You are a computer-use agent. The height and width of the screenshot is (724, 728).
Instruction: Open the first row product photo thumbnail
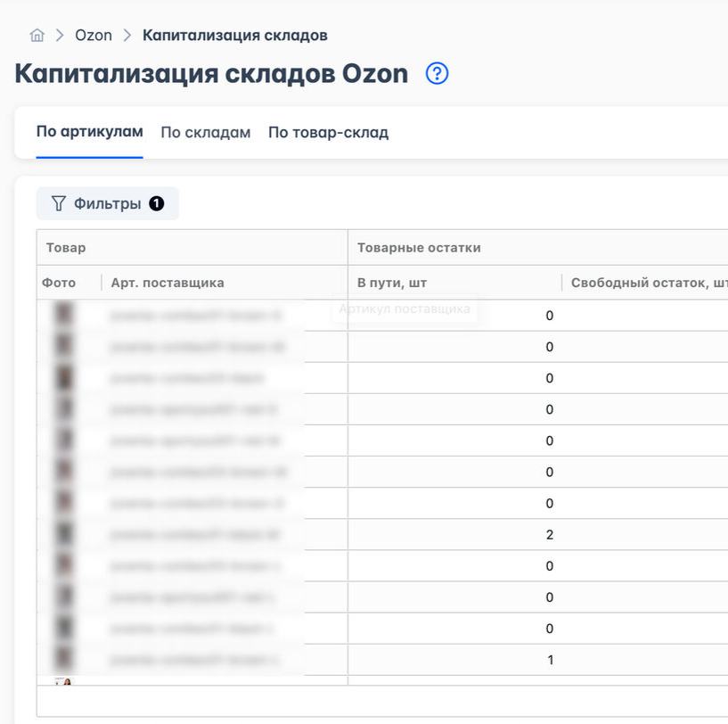(x=64, y=314)
